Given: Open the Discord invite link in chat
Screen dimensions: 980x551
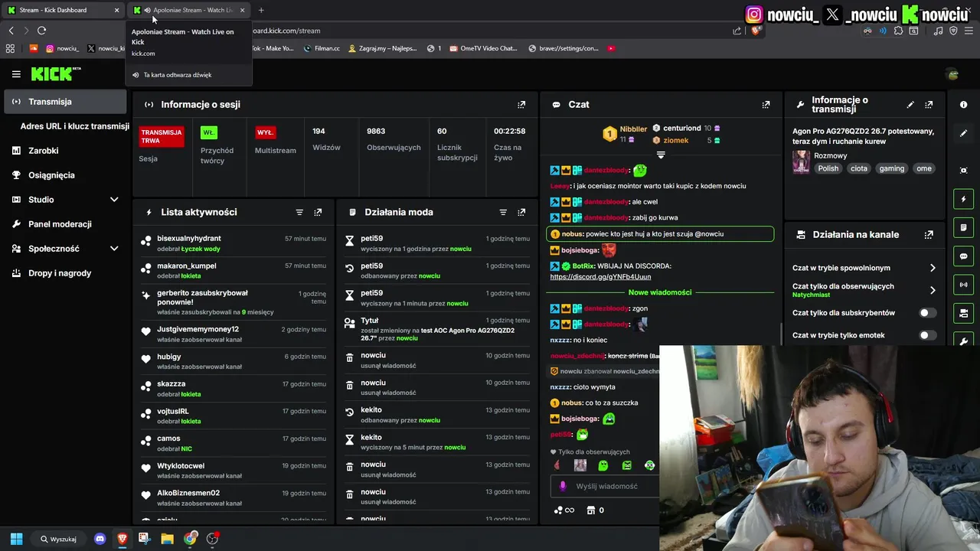Looking at the screenshot, I should [x=600, y=276].
